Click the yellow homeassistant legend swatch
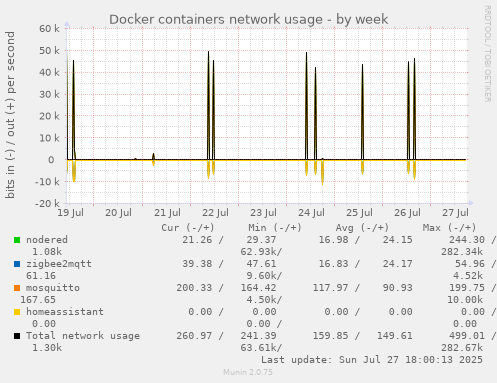This screenshot has height=383, width=497. [x=17, y=312]
